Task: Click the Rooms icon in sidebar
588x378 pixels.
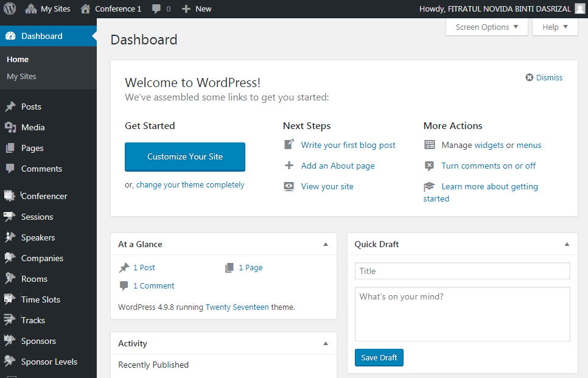Action: 10,279
